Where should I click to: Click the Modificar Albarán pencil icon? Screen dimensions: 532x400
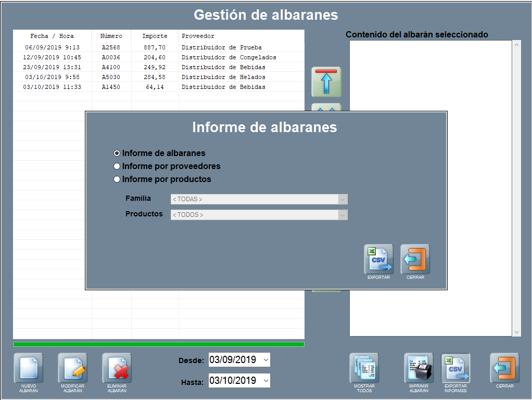click(x=73, y=368)
